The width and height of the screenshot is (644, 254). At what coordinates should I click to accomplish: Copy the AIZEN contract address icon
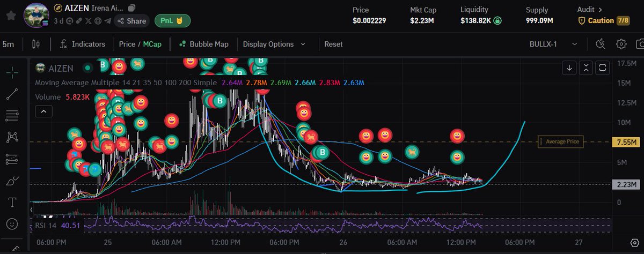[131, 8]
